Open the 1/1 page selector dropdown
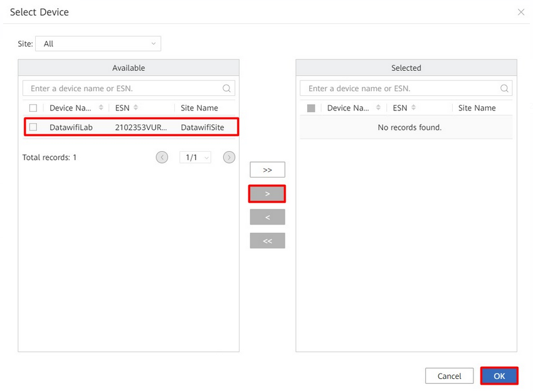Viewport: 533px width, 392px height. click(195, 157)
